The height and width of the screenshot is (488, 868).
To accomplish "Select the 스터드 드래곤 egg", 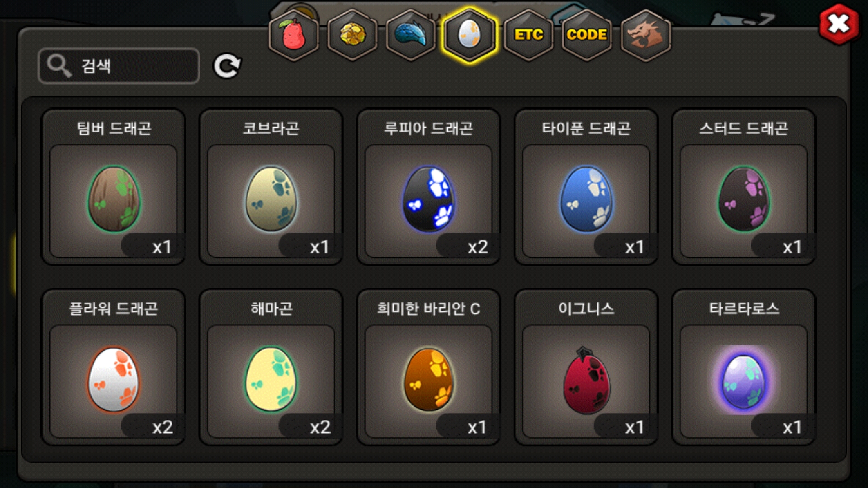I will coord(744,187).
